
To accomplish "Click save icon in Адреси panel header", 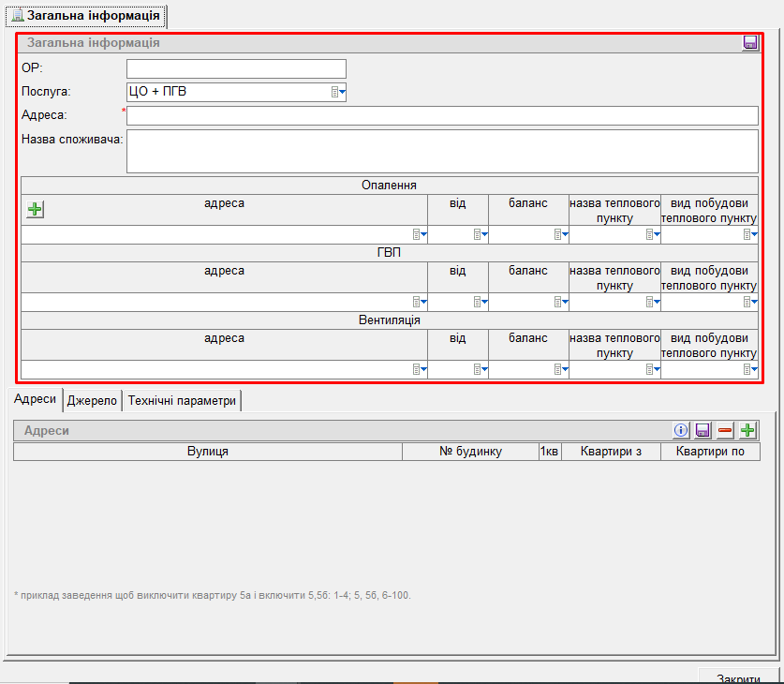I will (x=703, y=430).
